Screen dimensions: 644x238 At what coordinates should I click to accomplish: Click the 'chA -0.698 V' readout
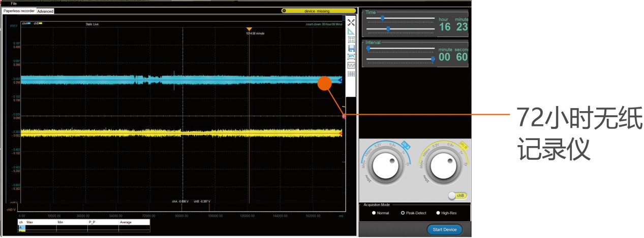[180, 201]
